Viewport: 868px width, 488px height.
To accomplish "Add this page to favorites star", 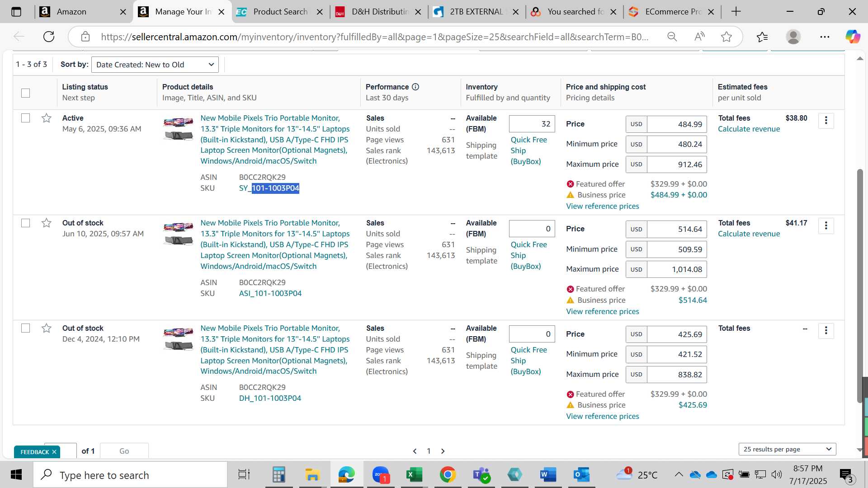I will pos(726,37).
